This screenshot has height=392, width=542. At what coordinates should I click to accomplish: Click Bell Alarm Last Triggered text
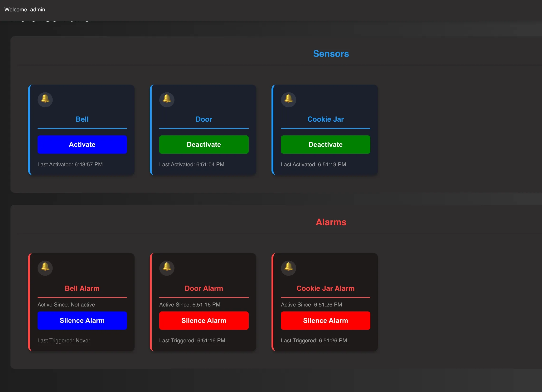pyautogui.click(x=63, y=340)
